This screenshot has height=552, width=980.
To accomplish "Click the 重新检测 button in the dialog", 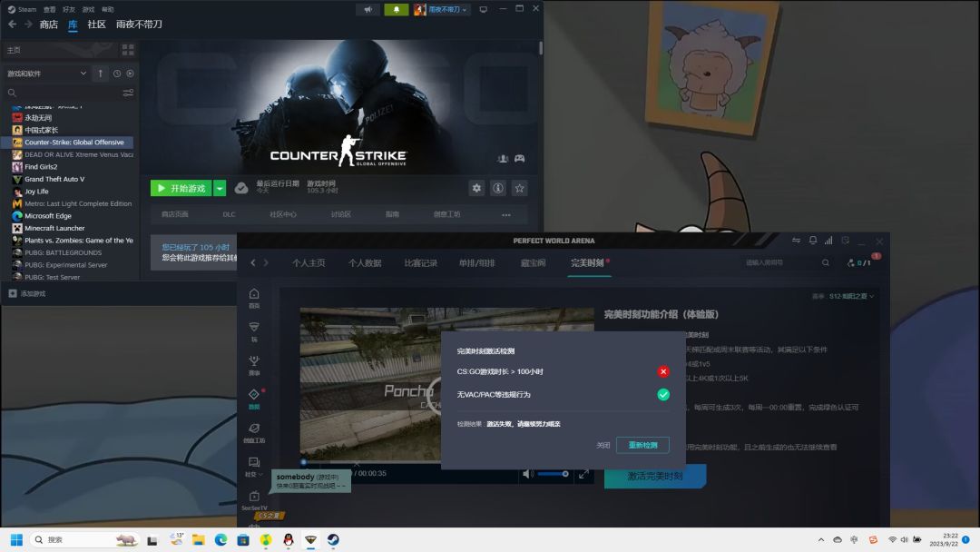I will tap(642, 445).
